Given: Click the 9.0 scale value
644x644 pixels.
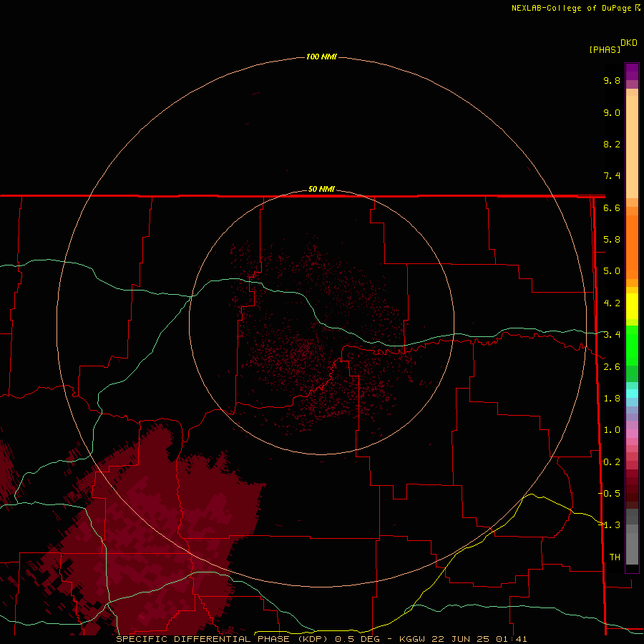Looking at the screenshot, I should pos(612,113).
